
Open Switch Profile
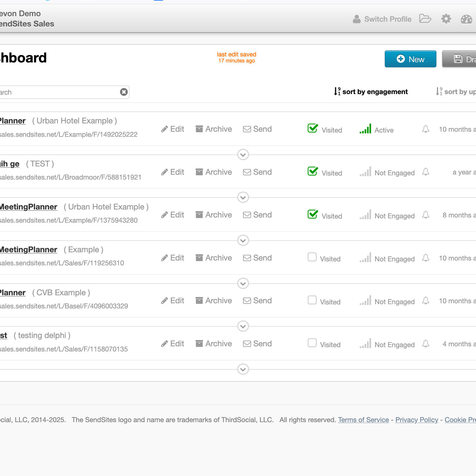click(x=388, y=19)
